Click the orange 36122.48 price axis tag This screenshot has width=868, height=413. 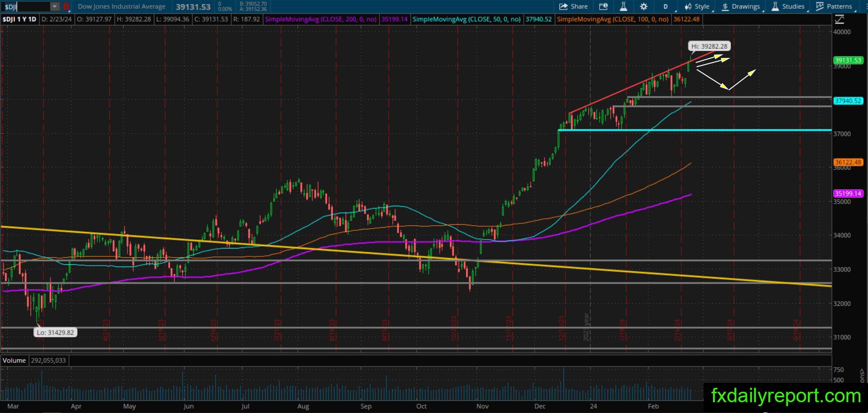point(848,162)
